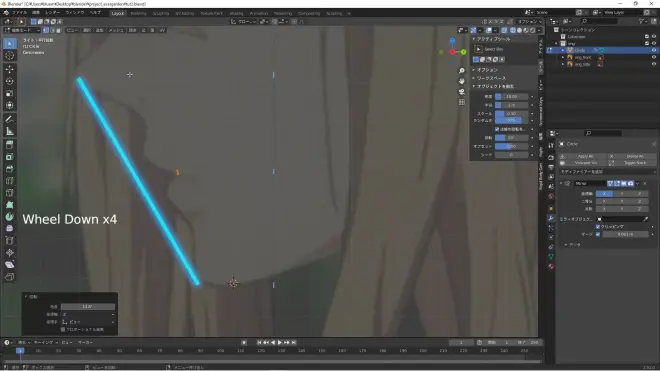This screenshot has width=660, height=371.
Task: Open the Add Modifier dropdown
Action: click(608, 172)
